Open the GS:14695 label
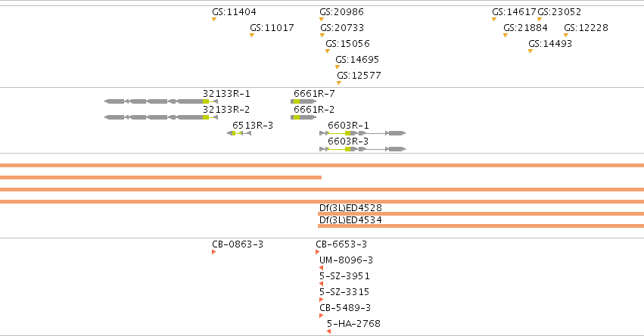Viewport: 644px width, 336px height. point(357,60)
